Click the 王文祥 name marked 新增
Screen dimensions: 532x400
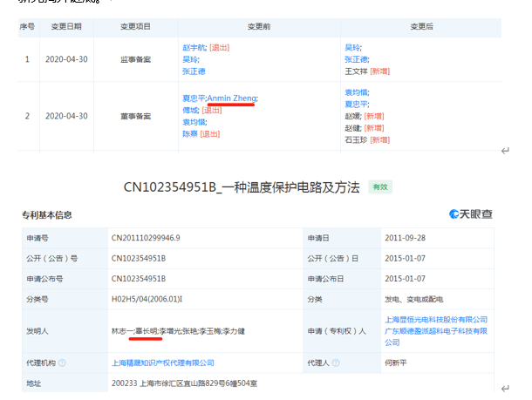click(x=356, y=71)
